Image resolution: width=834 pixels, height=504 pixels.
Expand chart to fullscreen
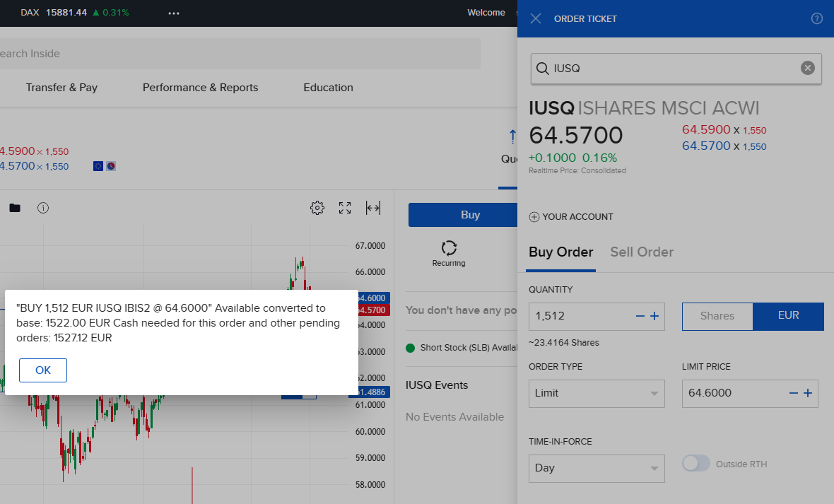[x=345, y=208]
